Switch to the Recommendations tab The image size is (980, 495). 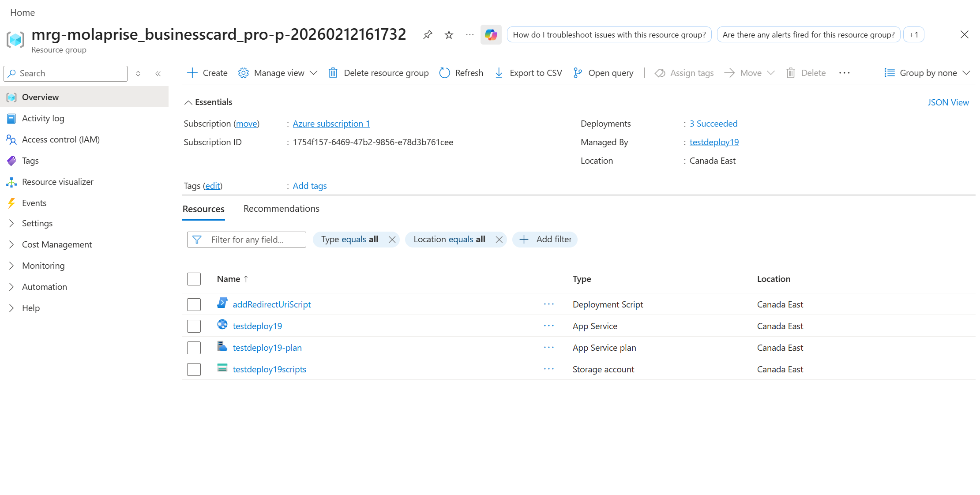point(281,208)
